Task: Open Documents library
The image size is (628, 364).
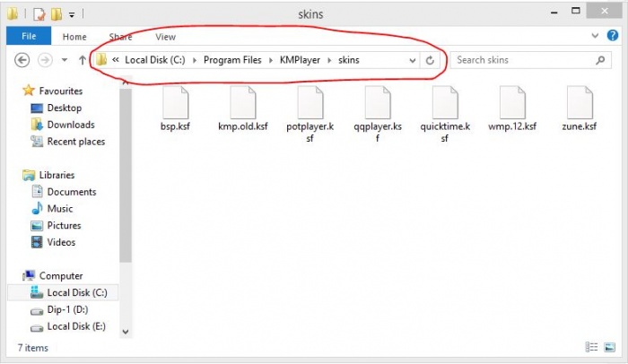Action: click(x=64, y=192)
